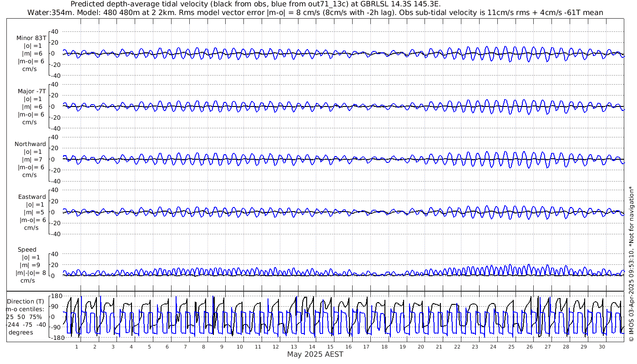
Task: Click day tick label '20' on time axis
Action: pyautogui.click(x=421, y=347)
